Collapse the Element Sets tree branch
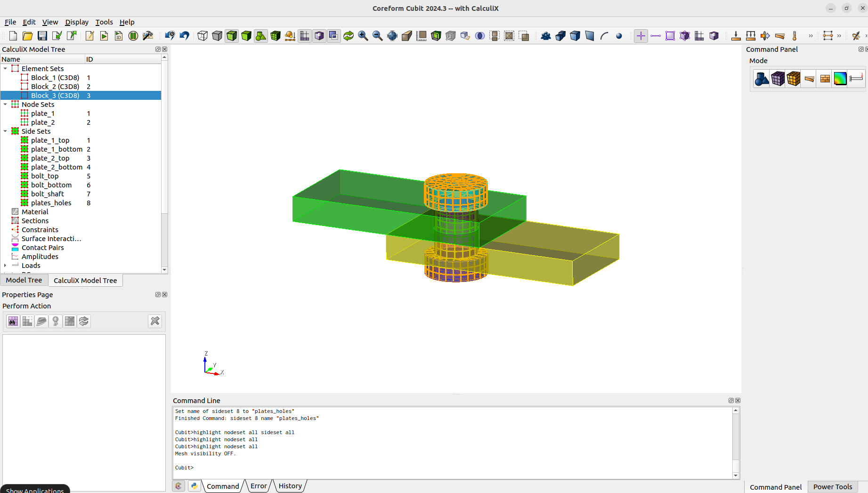 (x=6, y=68)
